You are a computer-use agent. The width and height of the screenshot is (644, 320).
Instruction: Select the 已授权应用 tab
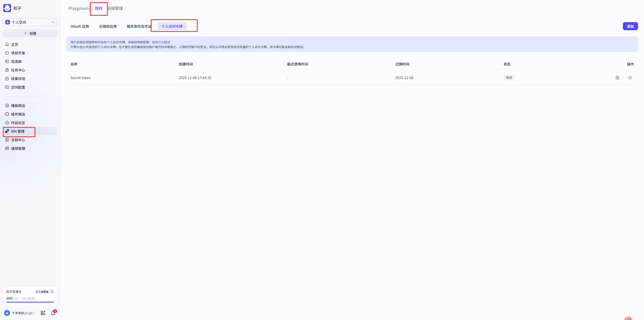tap(108, 26)
